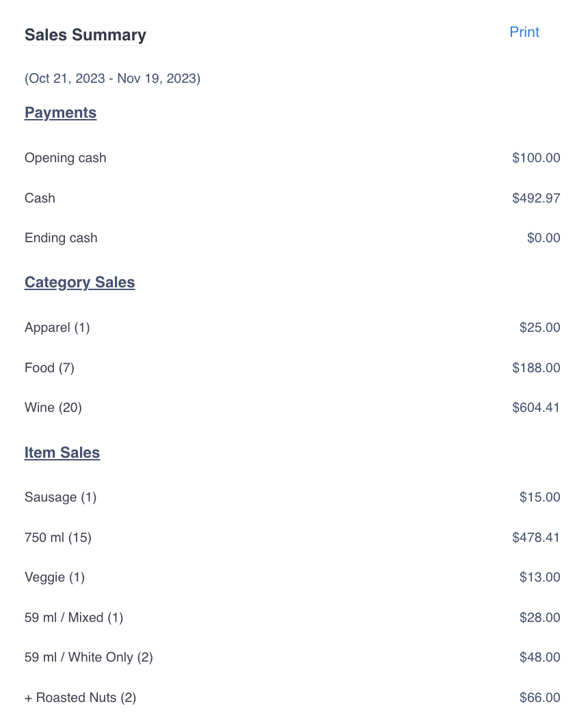The image size is (588, 717).
Task: Select the Ending cash row label
Action: point(61,238)
